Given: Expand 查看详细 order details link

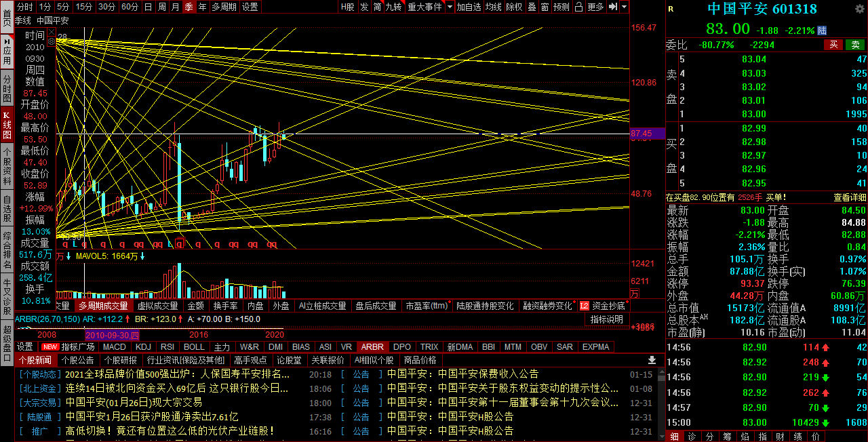Looking at the screenshot, I should click(850, 197).
